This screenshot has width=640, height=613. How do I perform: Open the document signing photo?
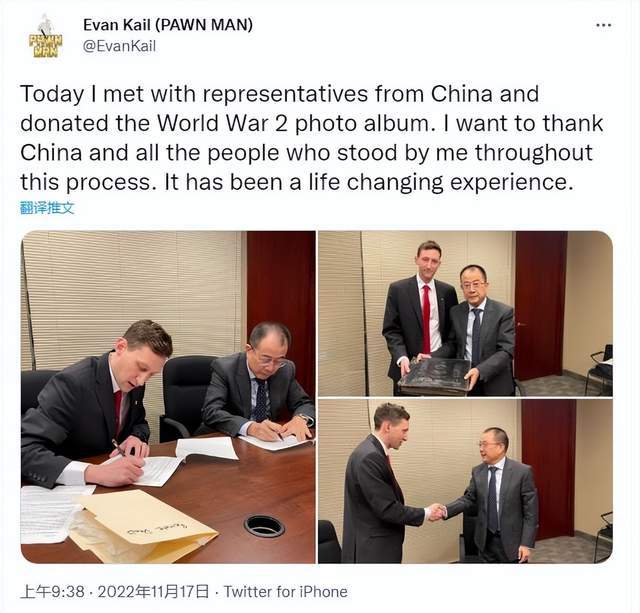168,397
